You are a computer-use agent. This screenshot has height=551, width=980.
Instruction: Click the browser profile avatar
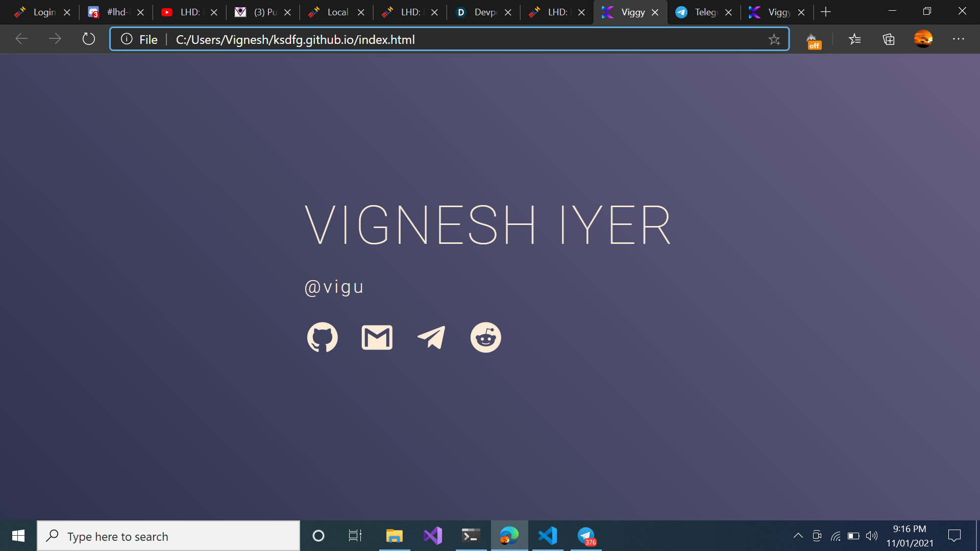click(x=923, y=39)
